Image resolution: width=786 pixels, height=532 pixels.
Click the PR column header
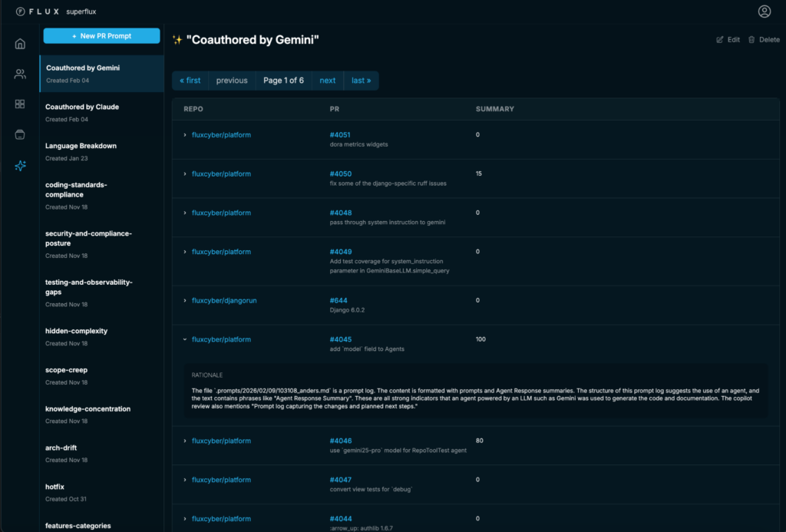pyautogui.click(x=335, y=109)
